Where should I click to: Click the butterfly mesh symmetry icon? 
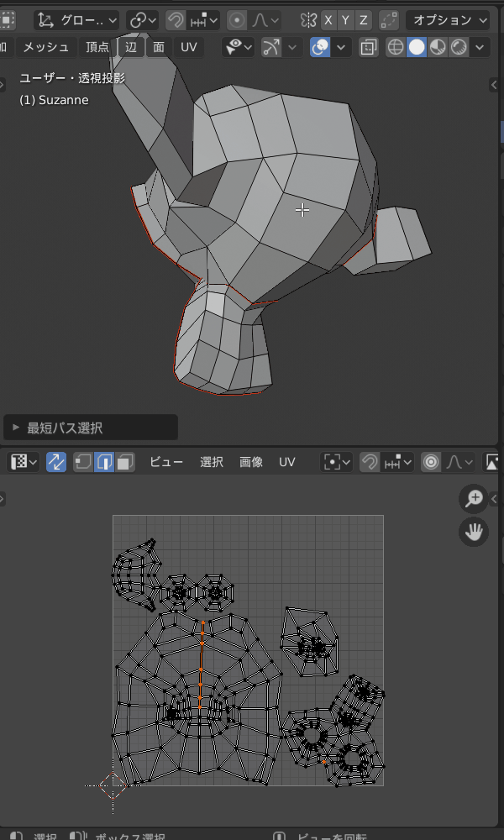click(x=308, y=20)
